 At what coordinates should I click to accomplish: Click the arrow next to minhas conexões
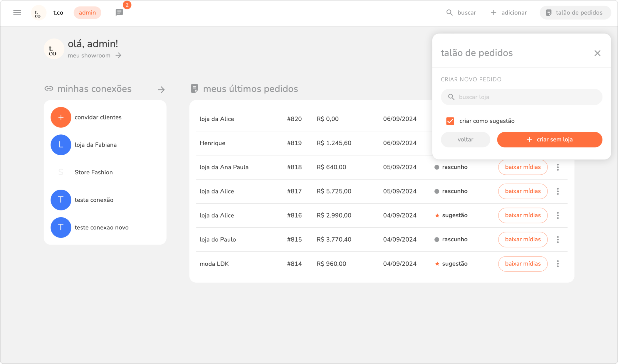point(161,90)
